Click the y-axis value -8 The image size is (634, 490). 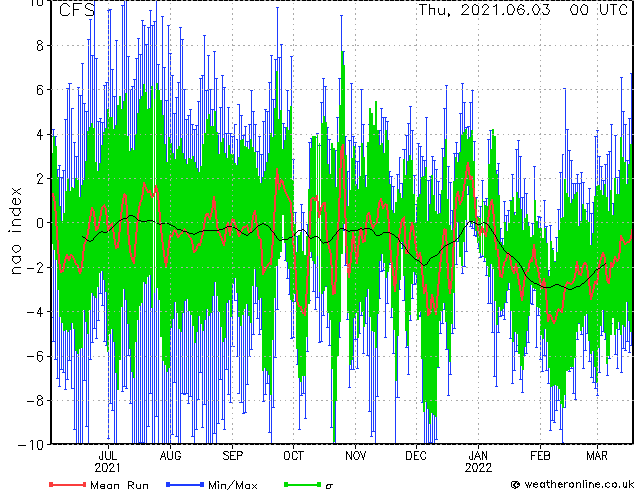[x=35, y=400]
